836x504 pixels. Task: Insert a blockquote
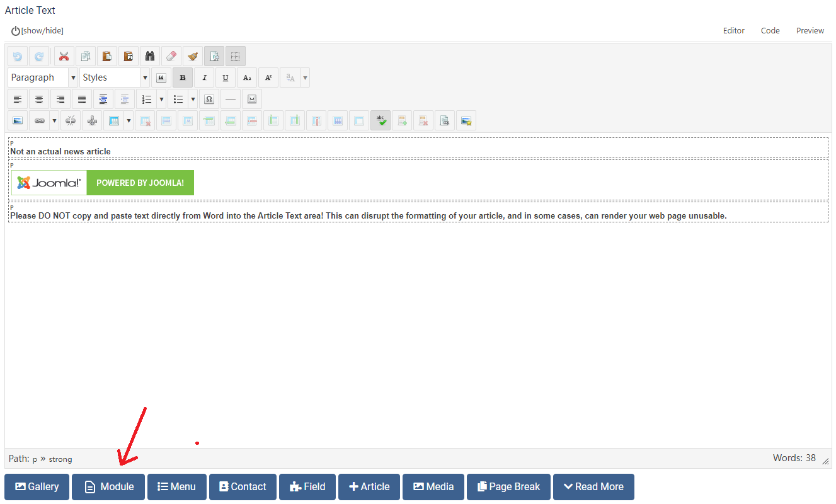coord(161,78)
